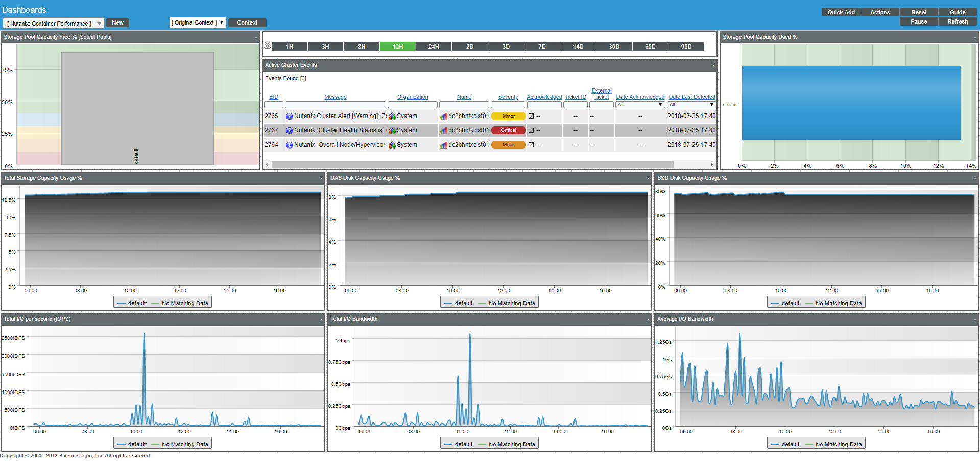Open the Total Storage Capacity Usage % widget menu arrow
Viewport: 980px width, 461px height.
coord(321,178)
